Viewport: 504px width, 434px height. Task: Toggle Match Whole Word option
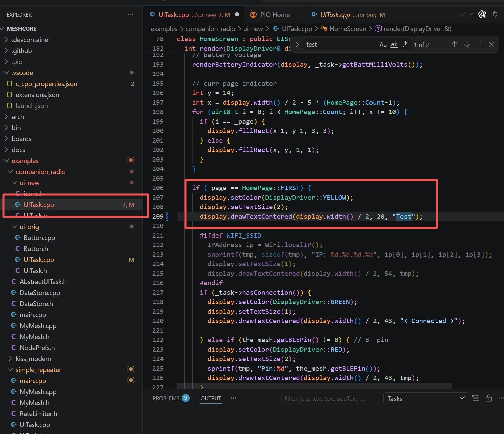tap(394, 45)
